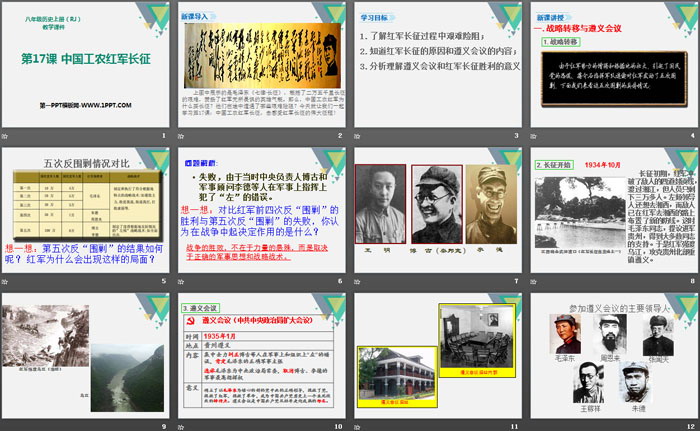Click the animation star under slide 8
The width and height of the screenshot is (700, 431).
coord(533,282)
